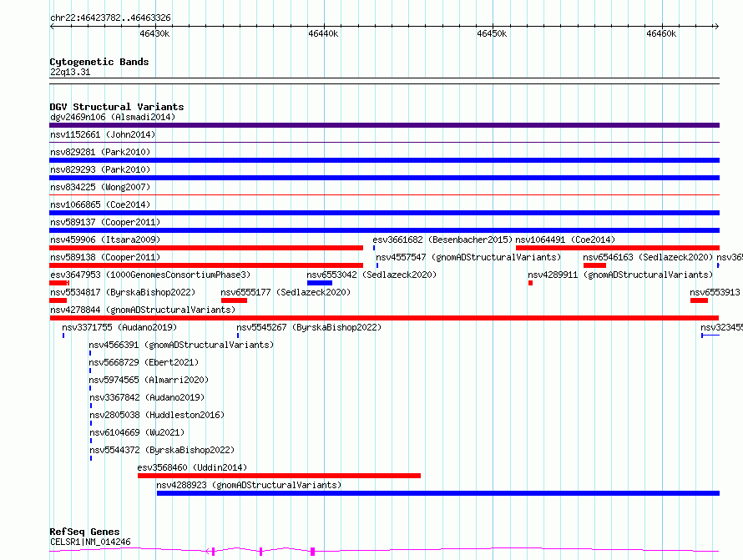The width and height of the screenshot is (743, 560).
Task: Select nsv4566391 (gnomADStructuralVariants) label
Action: (x=181, y=345)
